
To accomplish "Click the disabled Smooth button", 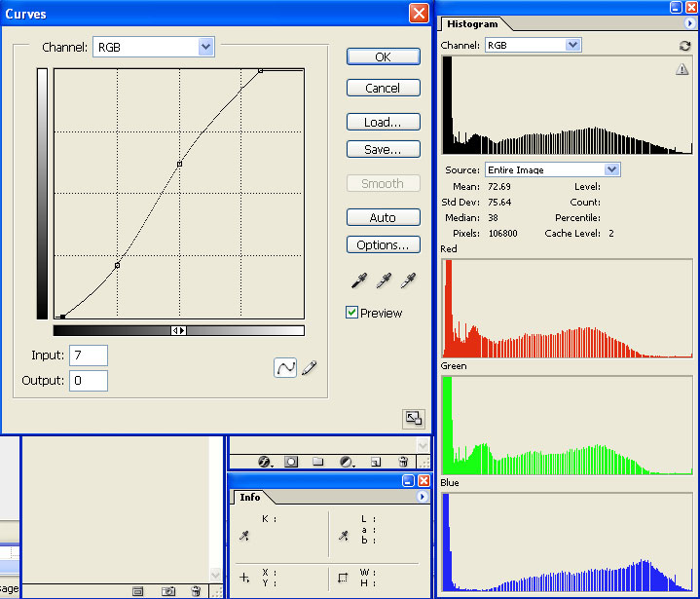I will click(383, 183).
